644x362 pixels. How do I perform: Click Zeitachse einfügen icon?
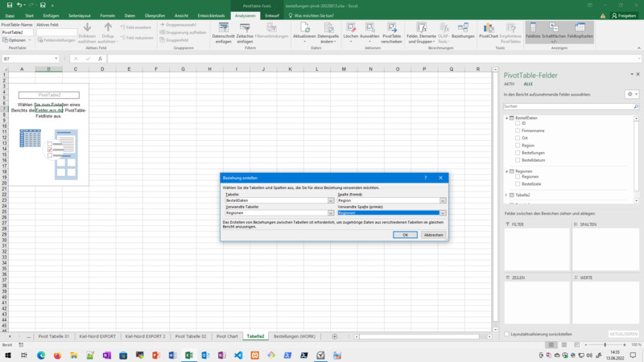click(x=245, y=28)
